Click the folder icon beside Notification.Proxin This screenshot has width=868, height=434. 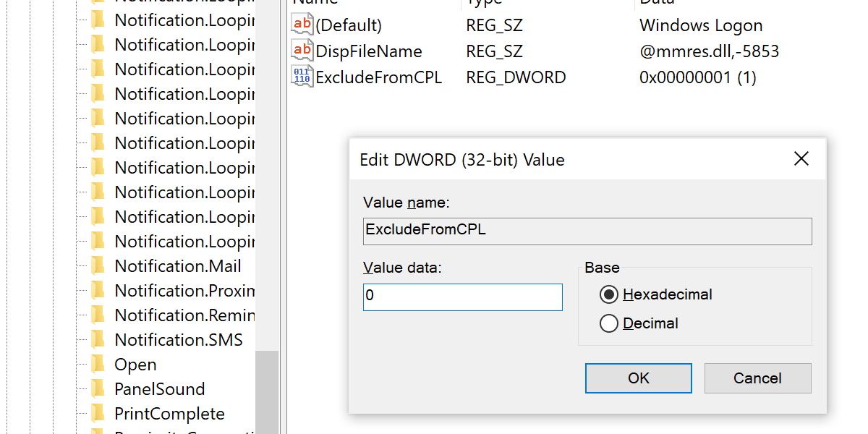coord(98,290)
